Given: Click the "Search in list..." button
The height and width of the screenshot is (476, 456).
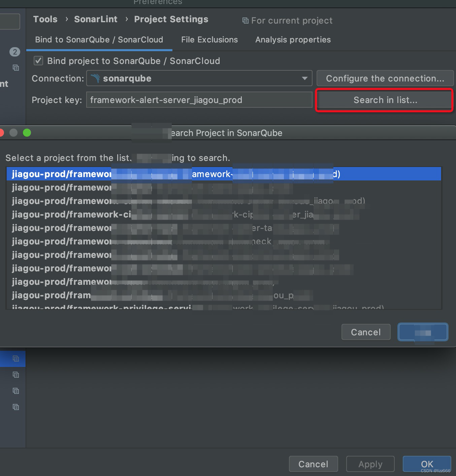Looking at the screenshot, I should click(x=385, y=100).
